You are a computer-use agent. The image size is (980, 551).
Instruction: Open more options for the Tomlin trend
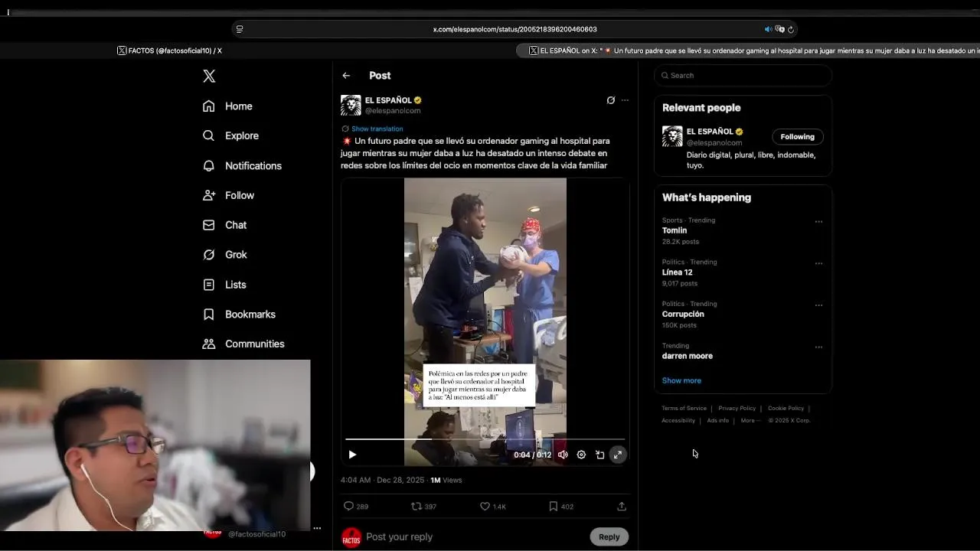[818, 222]
